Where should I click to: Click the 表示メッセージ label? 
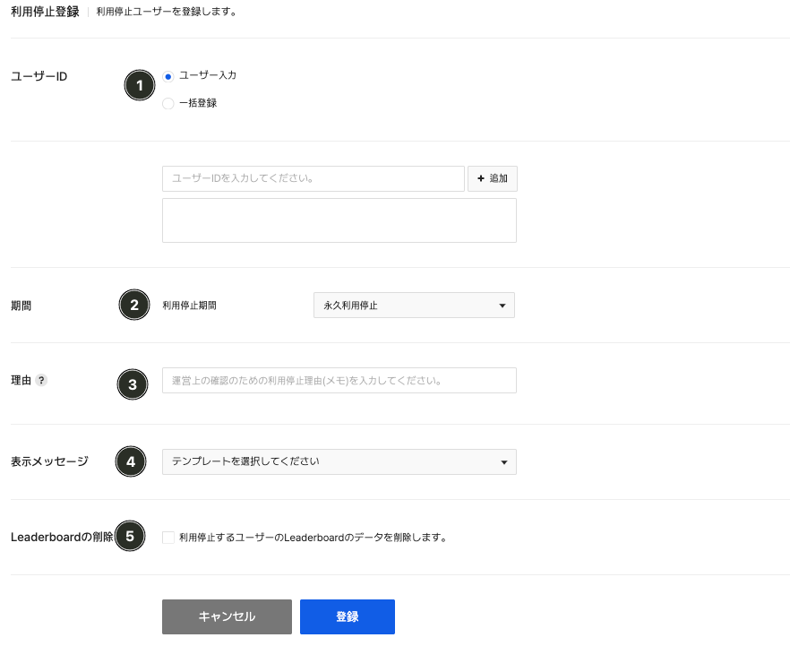(x=49, y=462)
